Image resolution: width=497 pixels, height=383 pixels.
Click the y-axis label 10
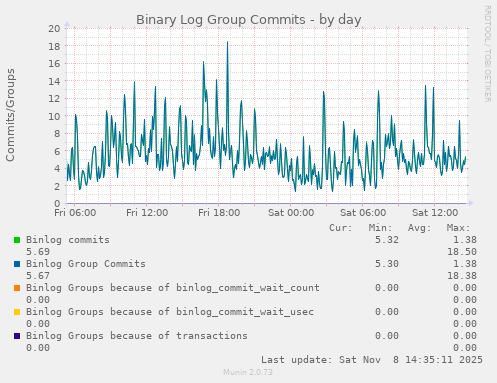(x=54, y=116)
